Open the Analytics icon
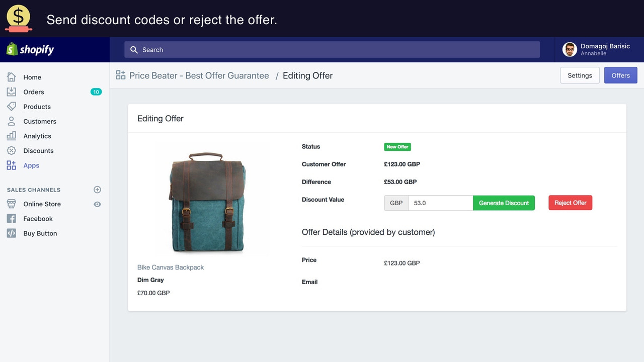The height and width of the screenshot is (362, 644). coord(11,135)
